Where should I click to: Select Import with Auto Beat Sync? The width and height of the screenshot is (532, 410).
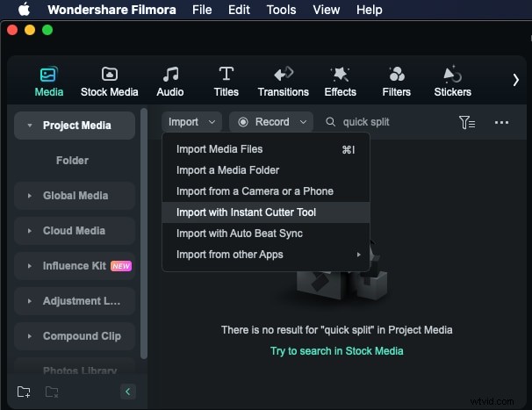[239, 234]
